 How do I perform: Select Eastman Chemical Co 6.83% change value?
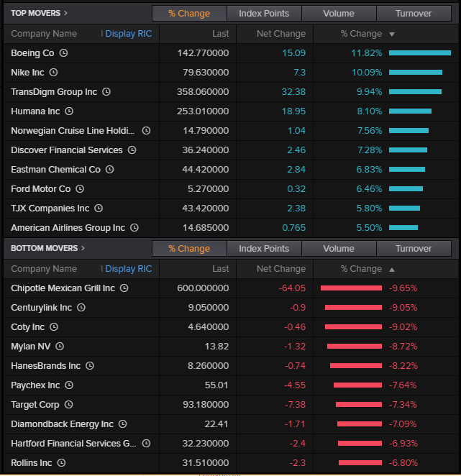click(x=369, y=170)
